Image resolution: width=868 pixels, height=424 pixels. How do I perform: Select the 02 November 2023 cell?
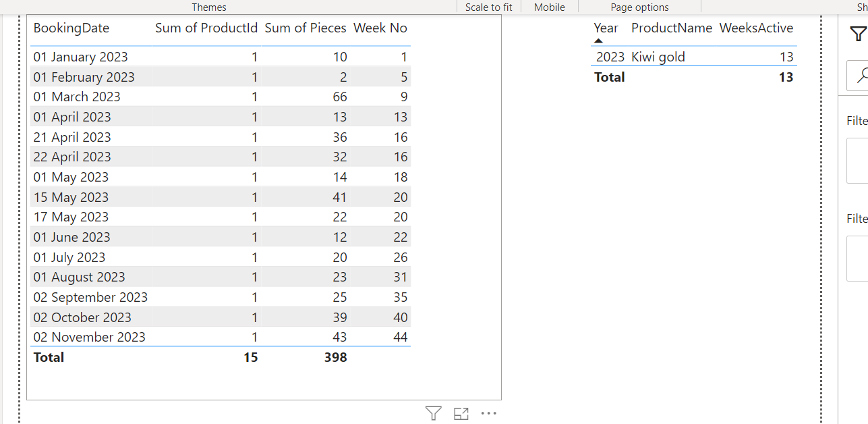89,337
